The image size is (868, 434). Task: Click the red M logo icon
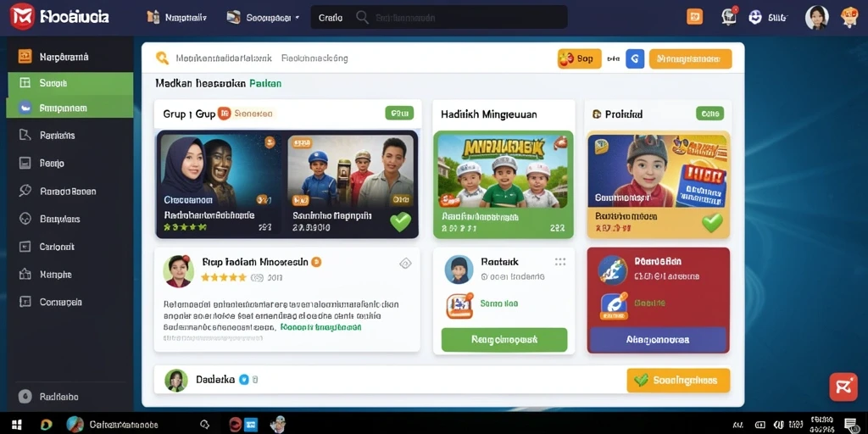pyautogui.click(x=22, y=16)
